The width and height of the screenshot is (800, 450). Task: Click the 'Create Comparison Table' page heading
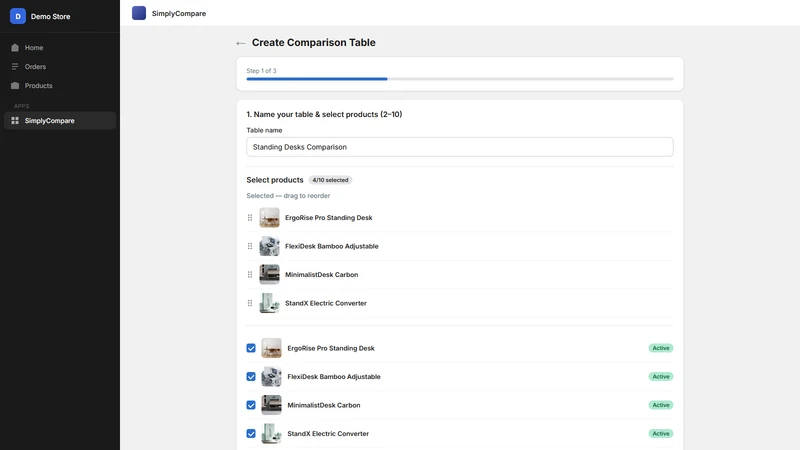(x=314, y=43)
